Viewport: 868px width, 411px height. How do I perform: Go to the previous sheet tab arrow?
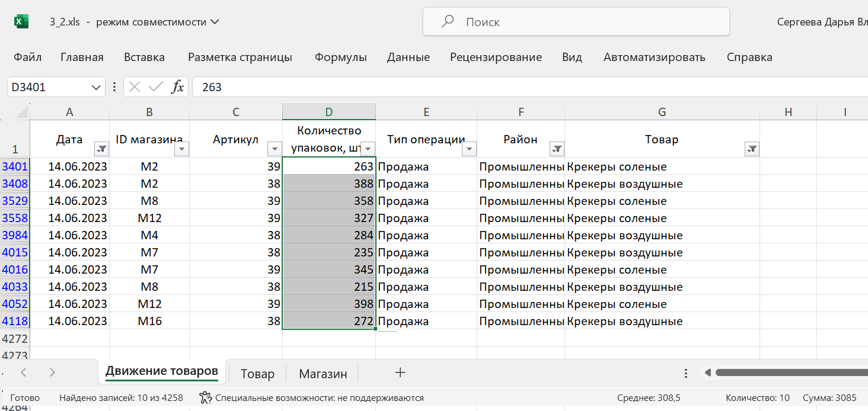24,373
